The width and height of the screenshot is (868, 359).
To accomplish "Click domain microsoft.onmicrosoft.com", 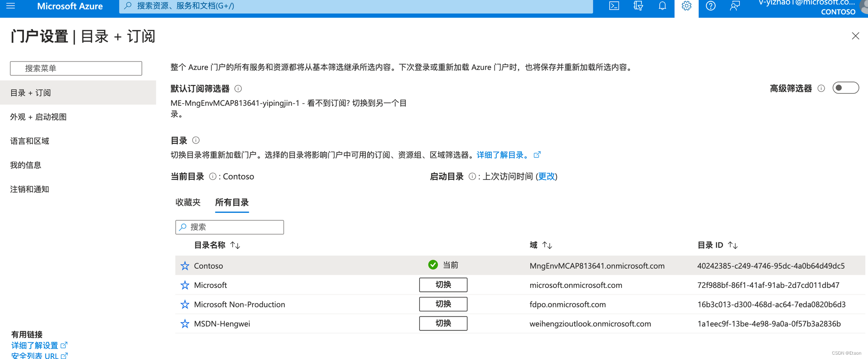I will [576, 285].
